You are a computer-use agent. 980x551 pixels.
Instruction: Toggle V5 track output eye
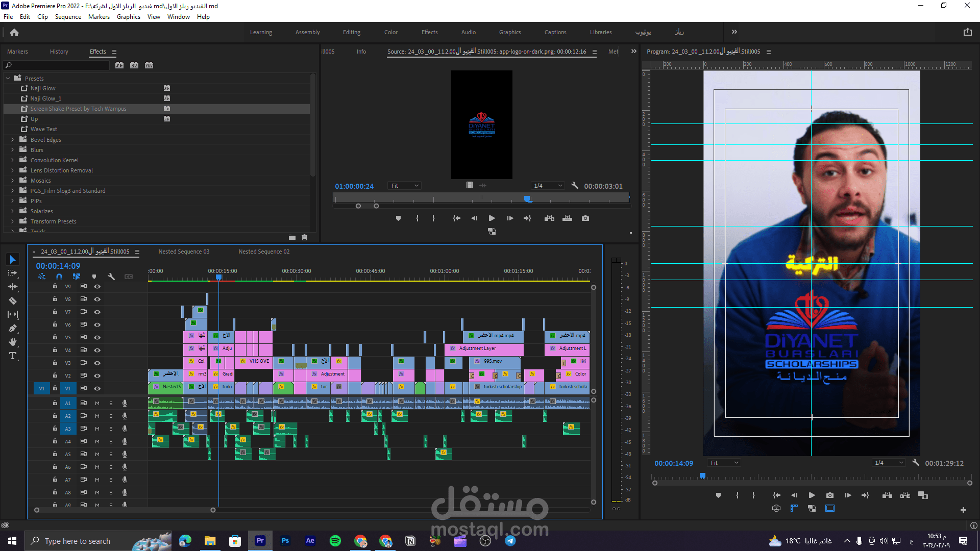point(97,337)
